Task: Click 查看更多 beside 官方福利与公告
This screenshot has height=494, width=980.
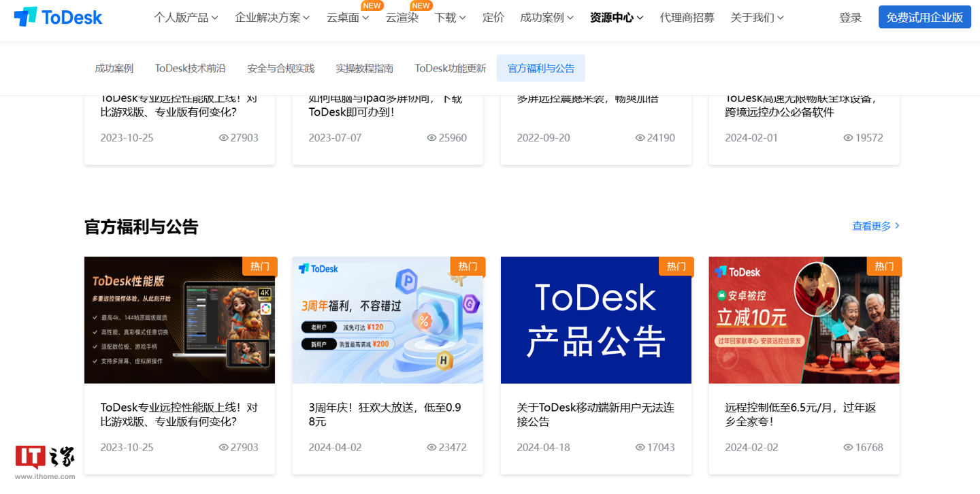Action: (876, 226)
